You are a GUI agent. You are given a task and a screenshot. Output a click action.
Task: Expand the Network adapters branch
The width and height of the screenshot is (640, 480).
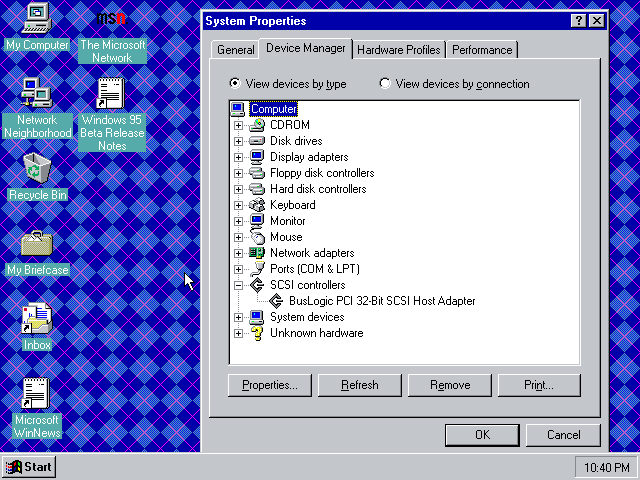pyautogui.click(x=238, y=253)
